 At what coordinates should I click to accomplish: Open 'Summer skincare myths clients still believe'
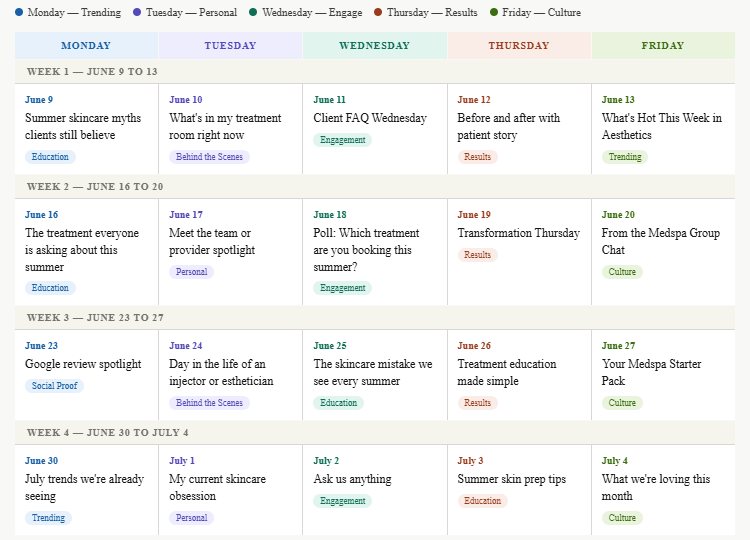(83, 126)
